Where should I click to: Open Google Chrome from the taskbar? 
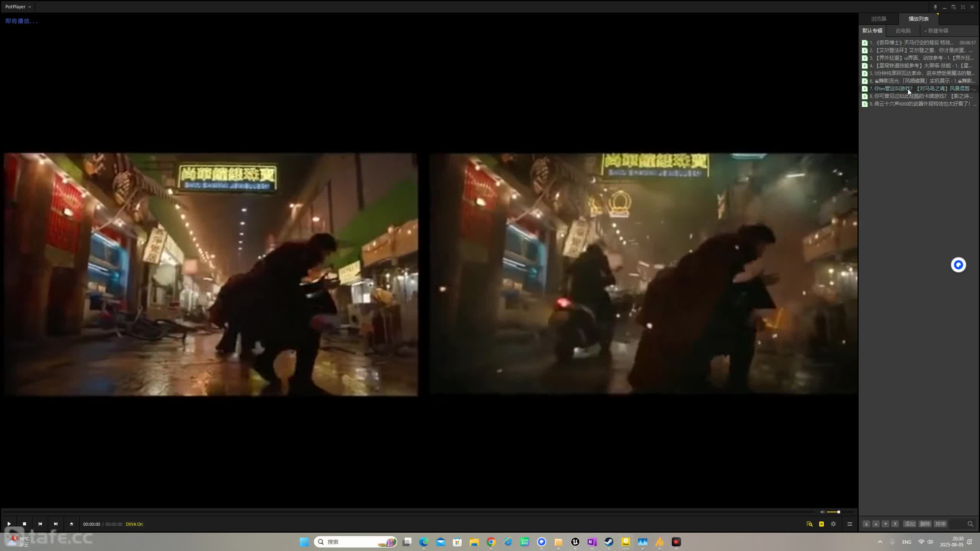491,542
